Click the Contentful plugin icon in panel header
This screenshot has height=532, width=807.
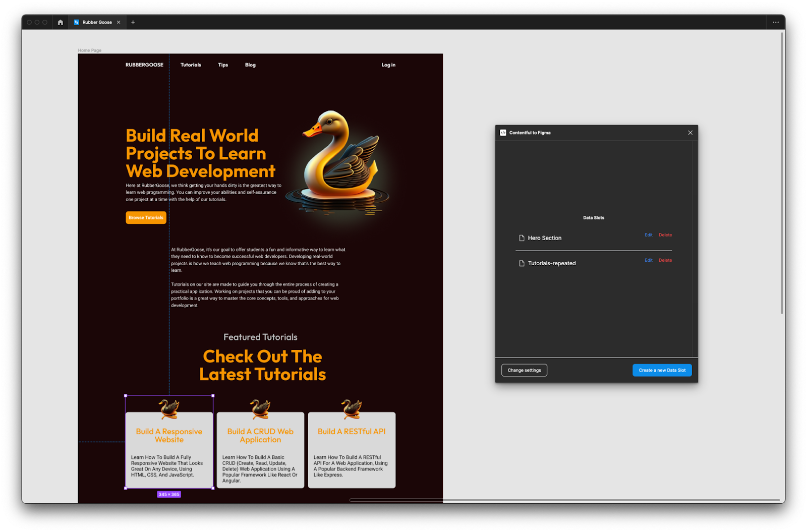tap(502, 133)
